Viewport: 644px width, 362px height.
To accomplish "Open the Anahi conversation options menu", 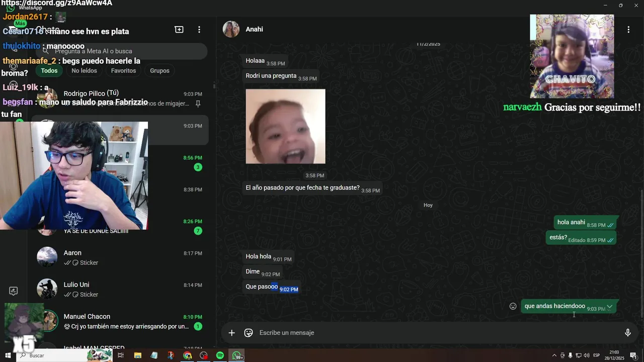I will 628,30.
